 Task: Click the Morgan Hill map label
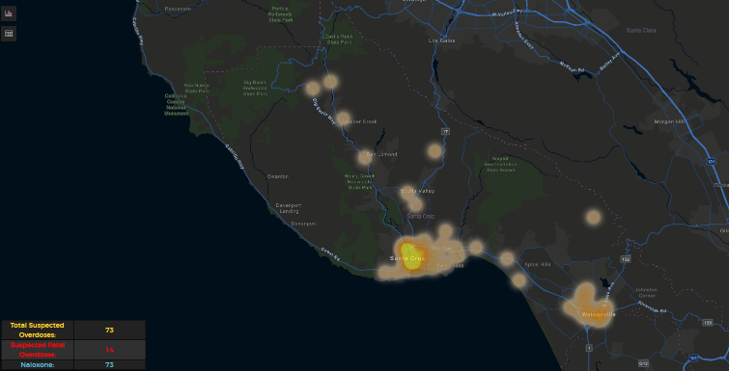coord(669,121)
